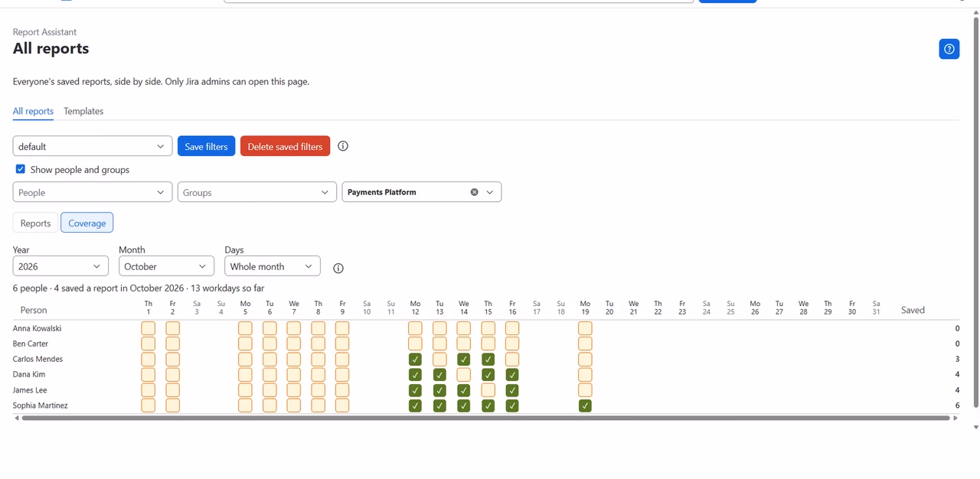The width and height of the screenshot is (980, 479).
Task: Click Sophia Martinez's checked box for Mo 19
Action: pos(585,406)
